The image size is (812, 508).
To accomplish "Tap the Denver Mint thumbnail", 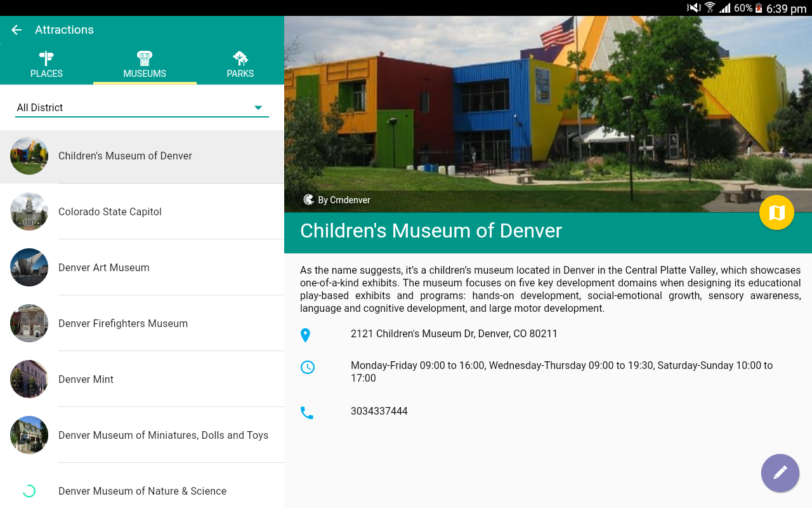I will click(29, 379).
